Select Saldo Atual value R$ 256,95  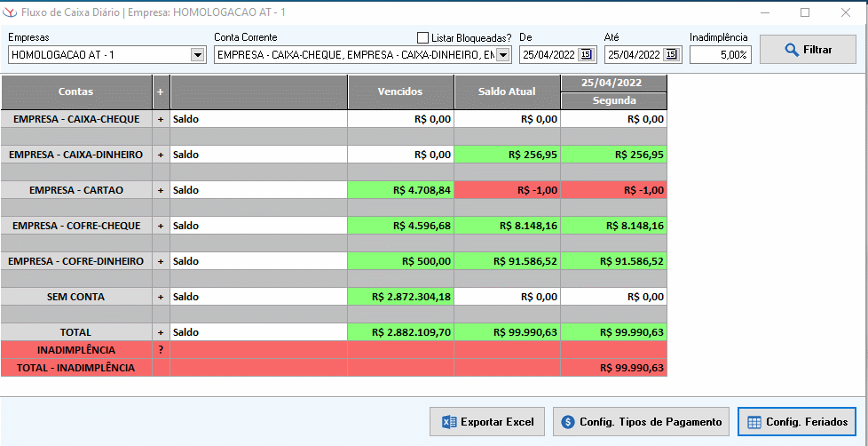click(507, 155)
